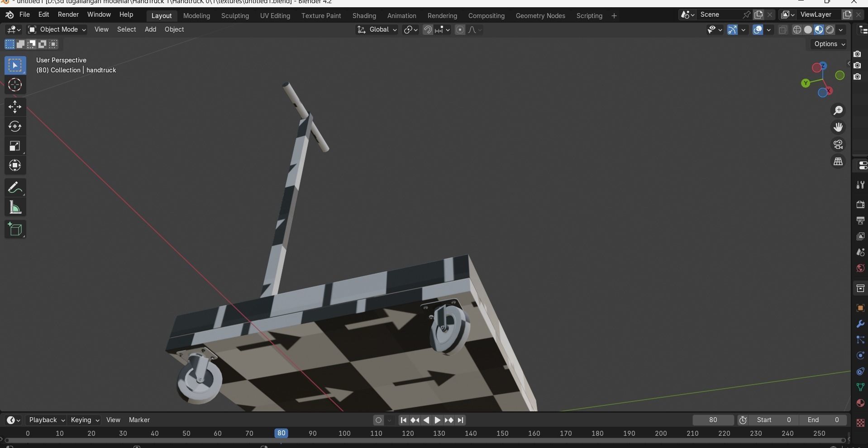The width and height of the screenshot is (868, 448).
Task: Activate the Add Cube tool
Action: click(x=15, y=229)
